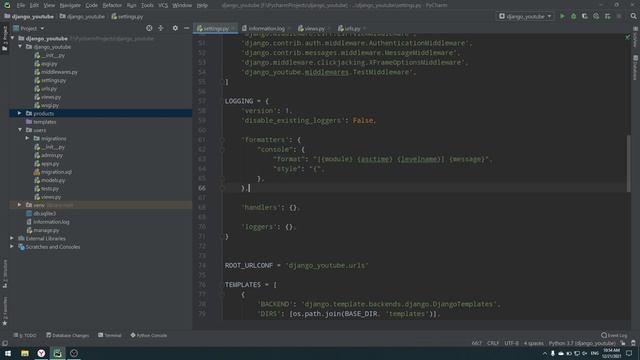The height and width of the screenshot is (360, 640).
Task: Open Project panel settings gear
Action: [x=175, y=28]
